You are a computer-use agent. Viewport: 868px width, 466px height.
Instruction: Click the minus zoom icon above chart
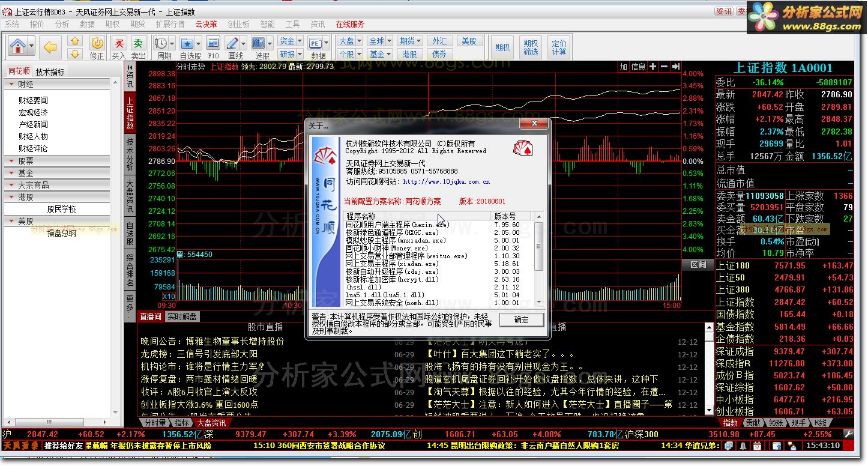coord(665,67)
